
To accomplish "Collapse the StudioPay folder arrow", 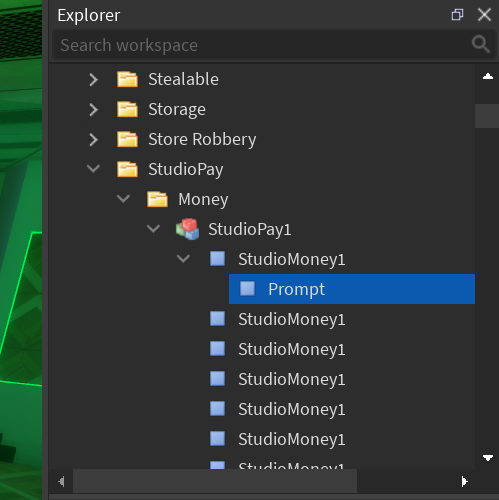I will 93,169.
